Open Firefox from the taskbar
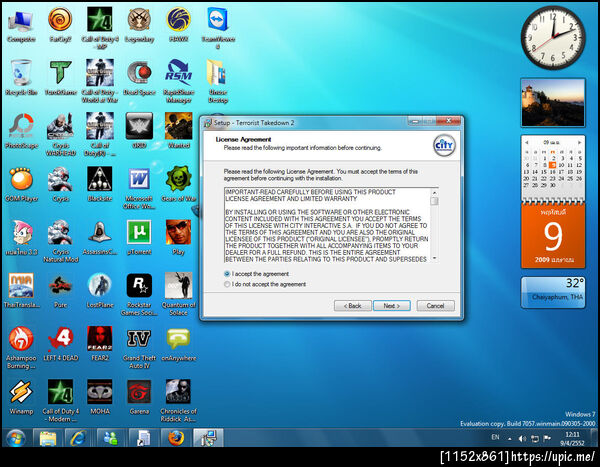600x467 pixels. [176, 438]
